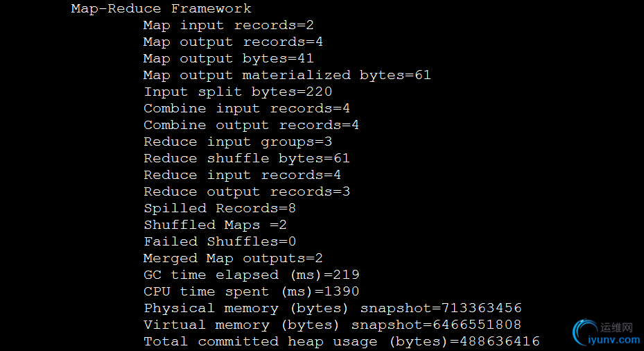Click the Map-Reduce Framework heading line

(x=161, y=8)
